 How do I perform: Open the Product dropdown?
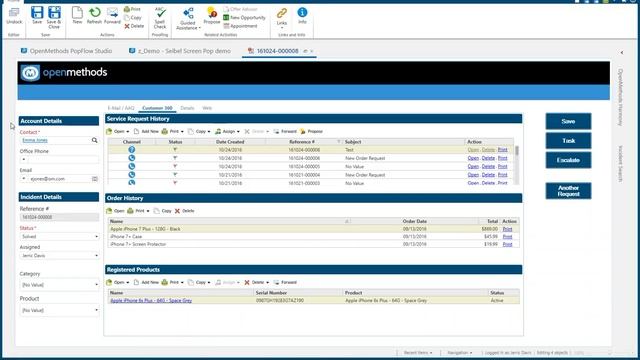coord(59,310)
